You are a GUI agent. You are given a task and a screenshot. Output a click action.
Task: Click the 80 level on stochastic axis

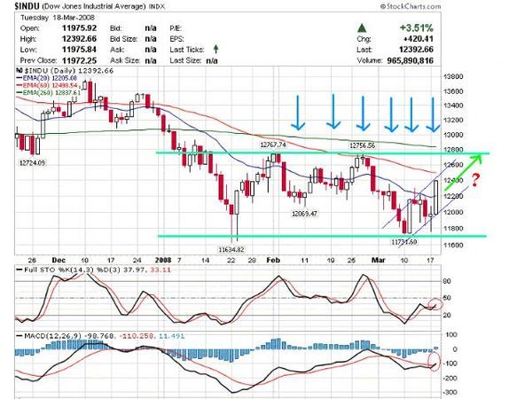click(x=447, y=281)
